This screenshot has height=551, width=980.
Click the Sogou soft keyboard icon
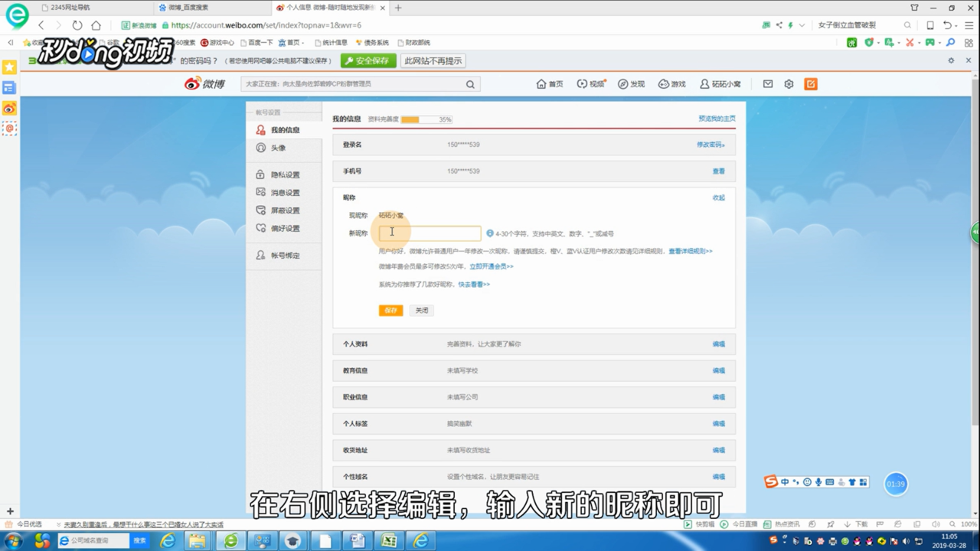830,482
